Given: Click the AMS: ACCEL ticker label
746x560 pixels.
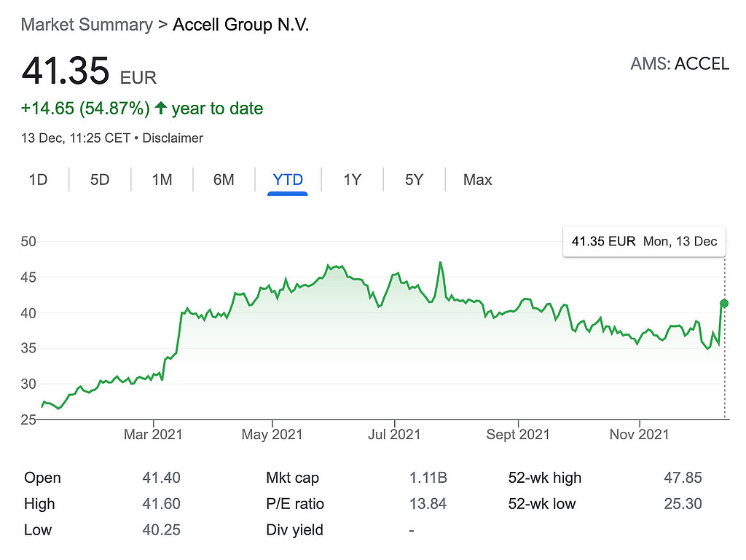Looking at the screenshot, I should click(x=679, y=63).
